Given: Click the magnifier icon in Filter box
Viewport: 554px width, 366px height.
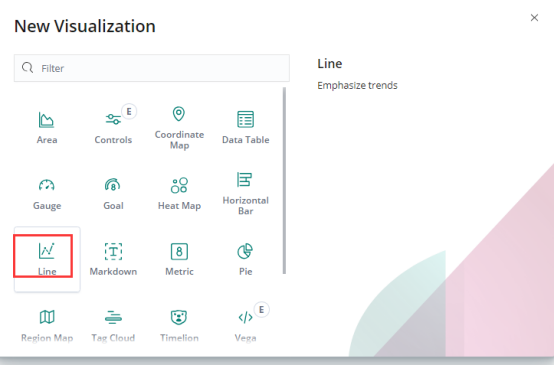Looking at the screenshot, I should pyautogui.click(x=27, y=67).
